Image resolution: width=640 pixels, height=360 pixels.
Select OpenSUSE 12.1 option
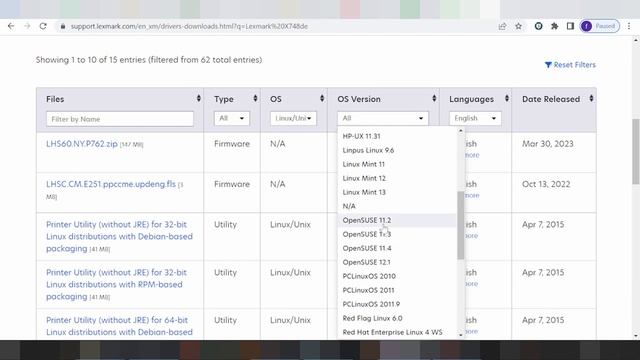pyautogui.click(x=397, y=262)
